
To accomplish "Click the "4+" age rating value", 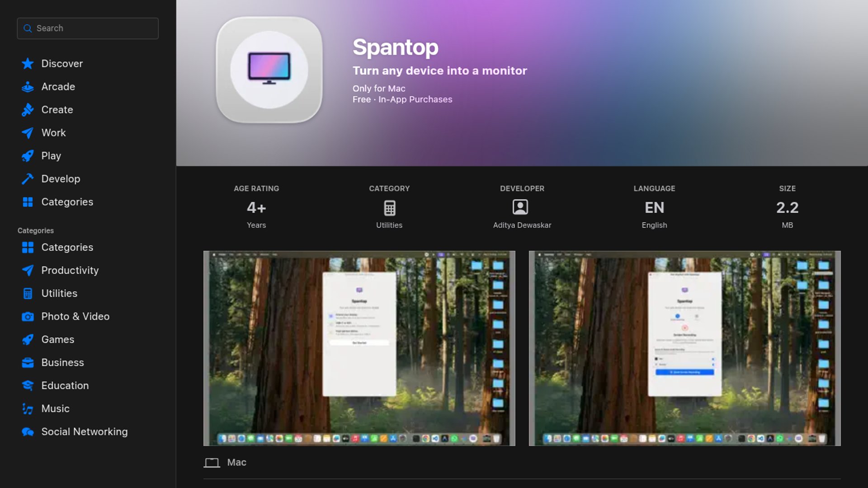I will tap(256, 208).
